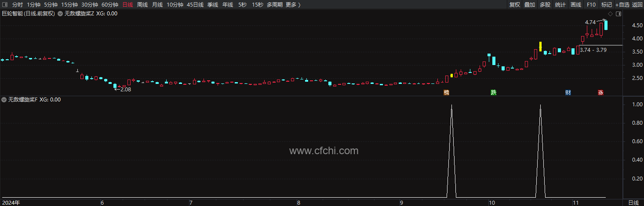Click the blue 财 event marker
Image resolution: width=644 pixels, height=206 pixels.
coord(568,93)
